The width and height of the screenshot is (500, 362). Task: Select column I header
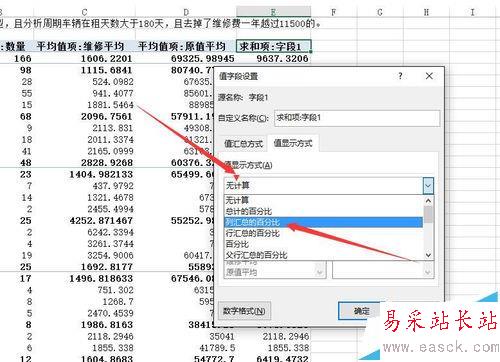(472, 12)
